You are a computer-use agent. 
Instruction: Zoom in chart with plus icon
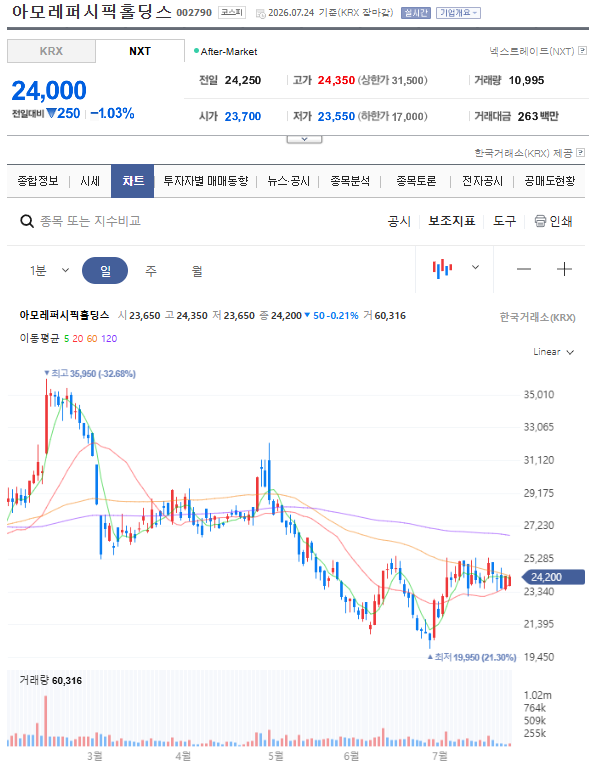tap(564, 269)
